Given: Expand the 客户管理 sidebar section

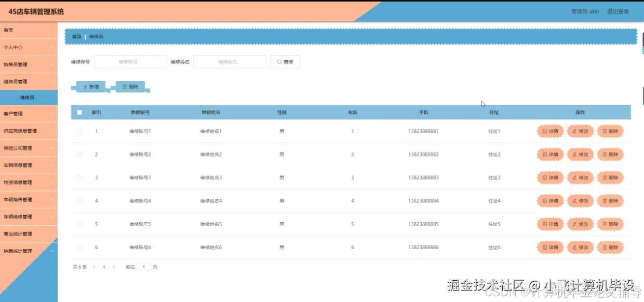Looking at the screenshot, I should point(29,113).
